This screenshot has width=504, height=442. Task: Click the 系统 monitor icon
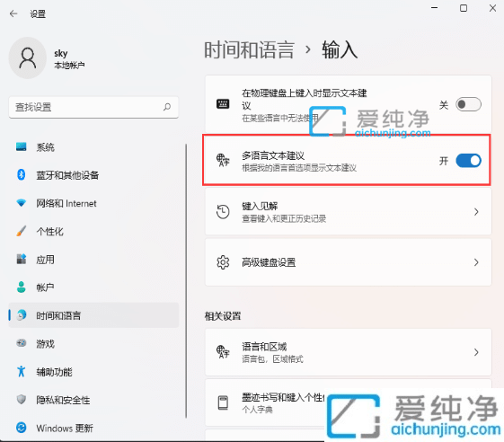(x=22, y=147)
